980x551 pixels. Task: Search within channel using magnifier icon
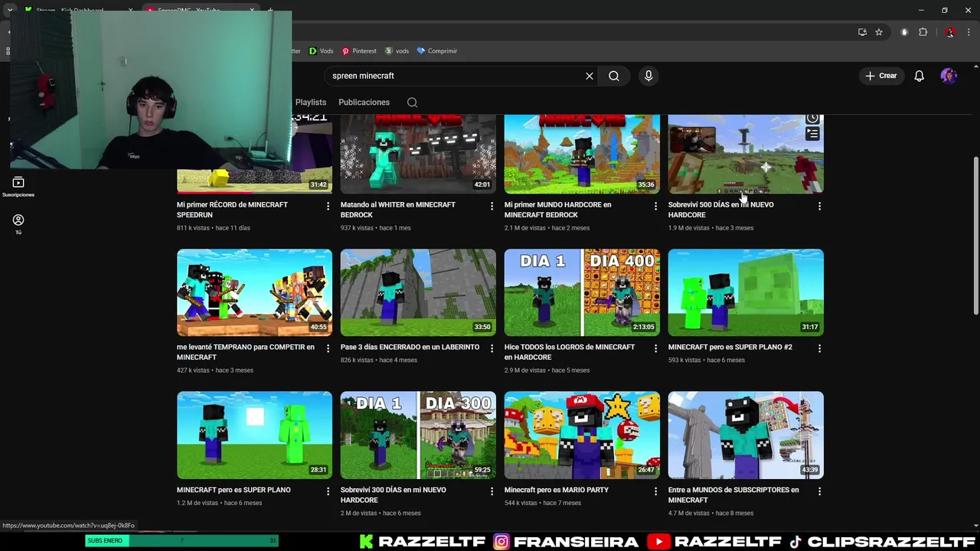click(x=412, y=103)
